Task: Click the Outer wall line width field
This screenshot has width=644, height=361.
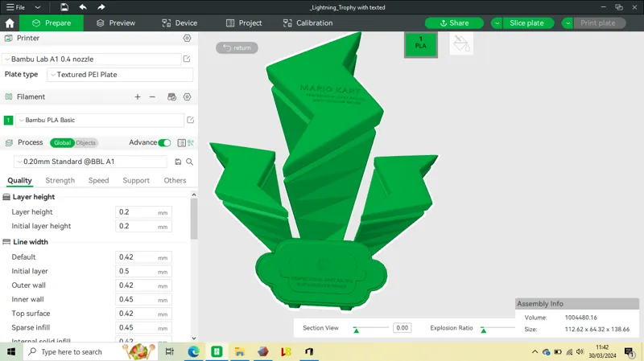Action: 143,285
